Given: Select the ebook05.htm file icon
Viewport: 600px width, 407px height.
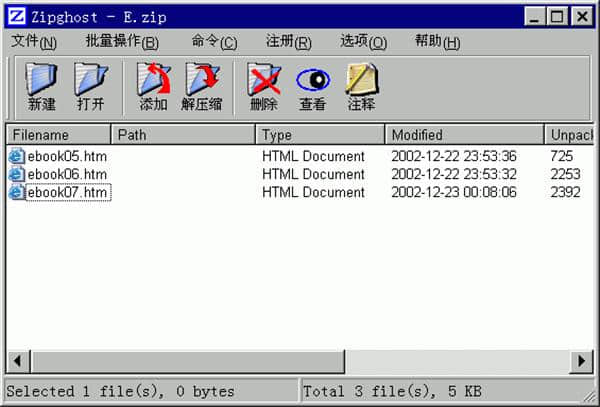Looking at the screenshot, I should (x=16, y=156).
